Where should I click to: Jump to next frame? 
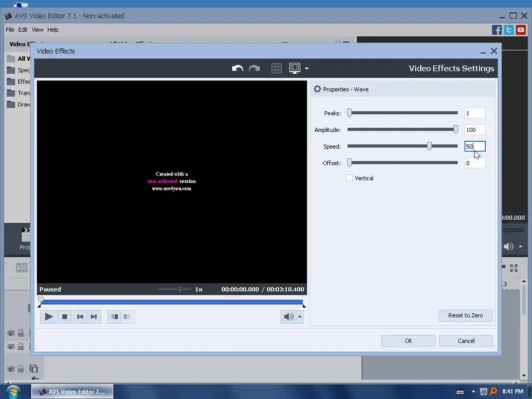(94, 316)
